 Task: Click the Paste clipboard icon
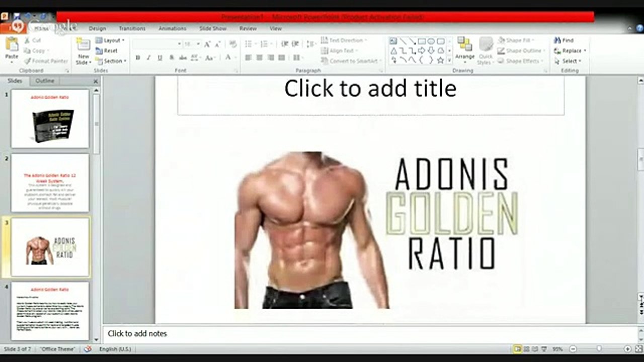pyautogui.click(x=12, y=44)
